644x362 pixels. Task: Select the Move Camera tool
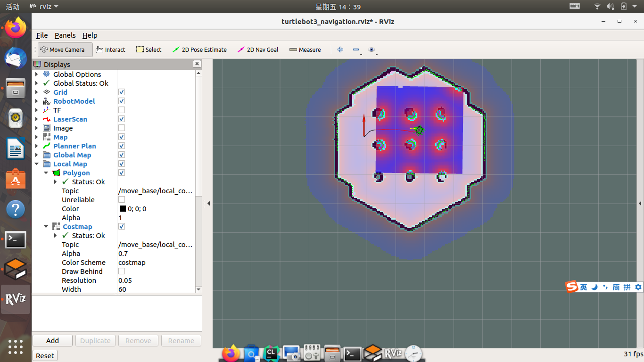(x=65, y=49)
